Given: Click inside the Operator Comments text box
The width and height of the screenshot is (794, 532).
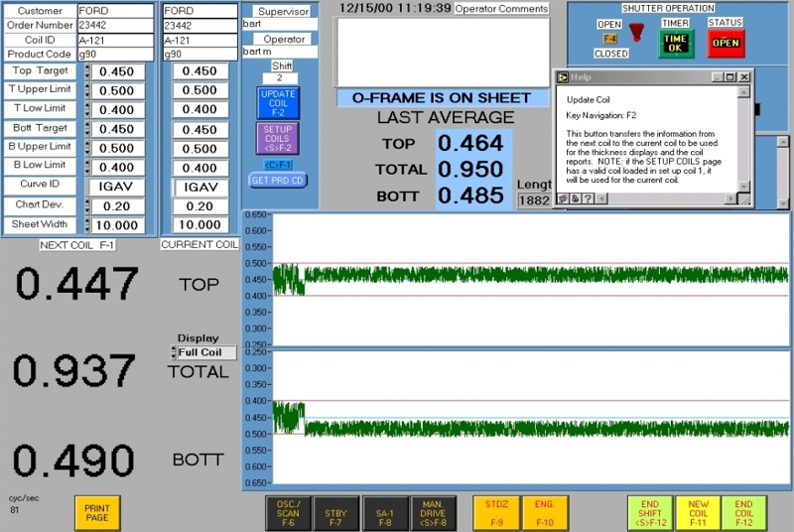Looking at the screenshot, I should click(442, 52).
